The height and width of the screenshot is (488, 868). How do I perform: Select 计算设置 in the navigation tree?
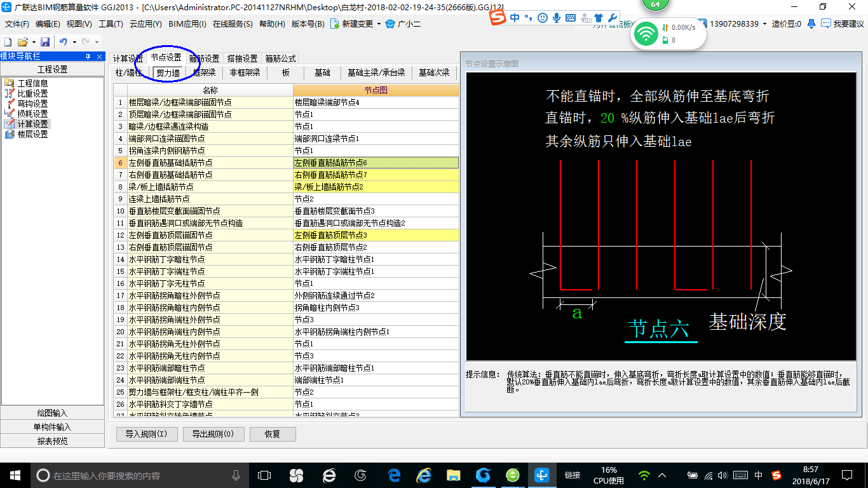[x=32, y=124]
